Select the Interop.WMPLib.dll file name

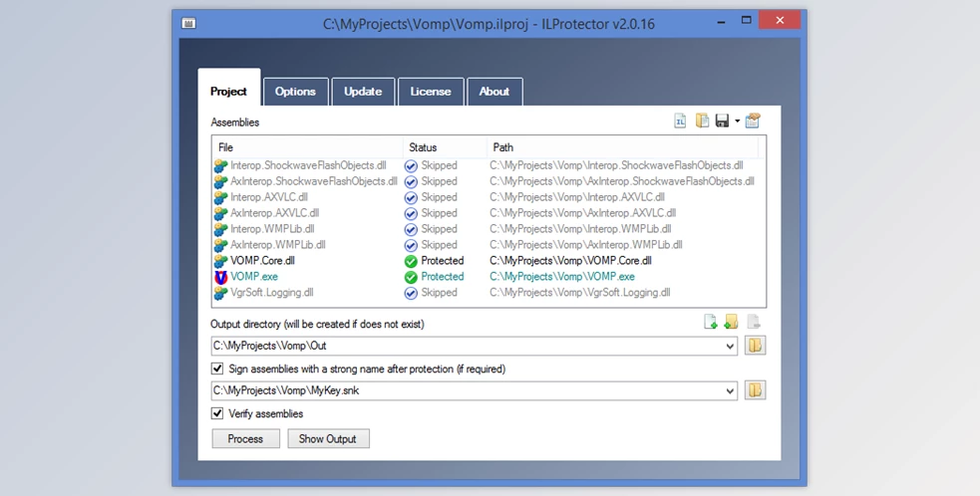272,229
